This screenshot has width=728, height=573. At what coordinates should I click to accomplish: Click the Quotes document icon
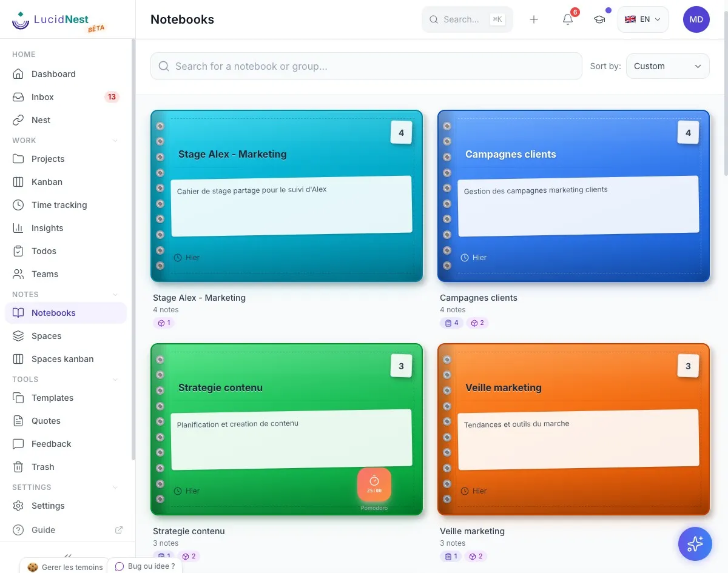point(19,421)
